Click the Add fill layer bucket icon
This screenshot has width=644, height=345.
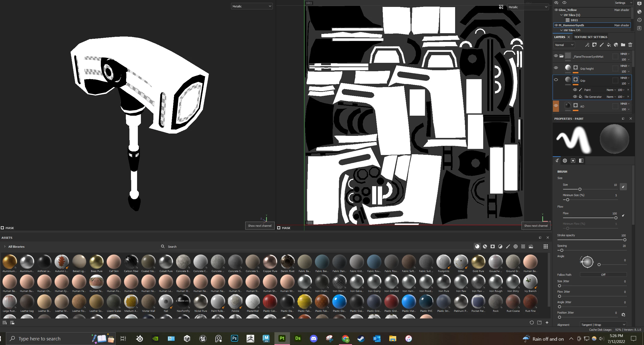609,45
